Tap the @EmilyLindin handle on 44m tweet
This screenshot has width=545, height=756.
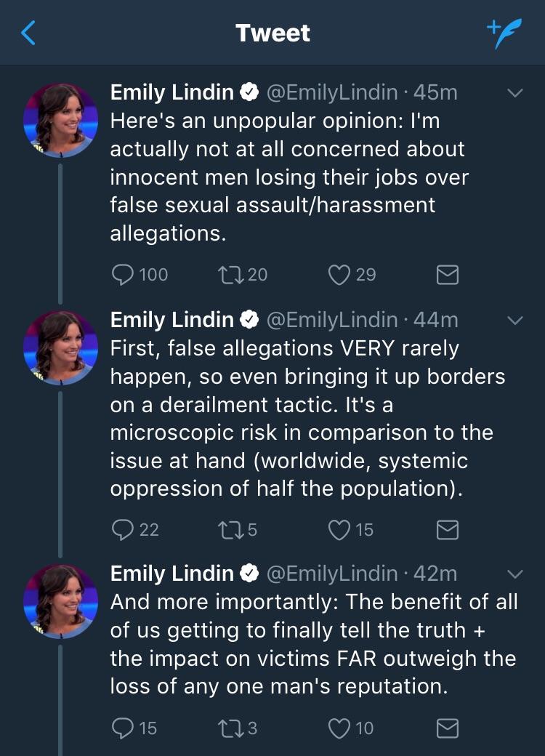[332, 319]
